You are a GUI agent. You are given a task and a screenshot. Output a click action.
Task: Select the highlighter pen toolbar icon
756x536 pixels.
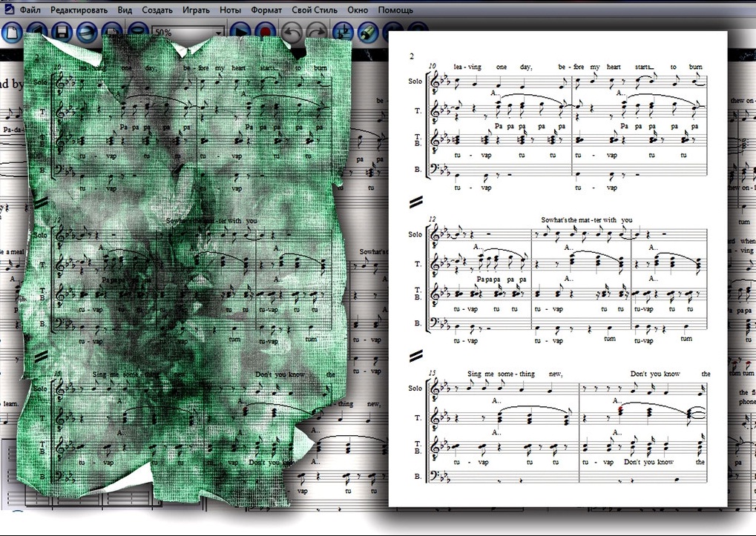coord(367,32)
